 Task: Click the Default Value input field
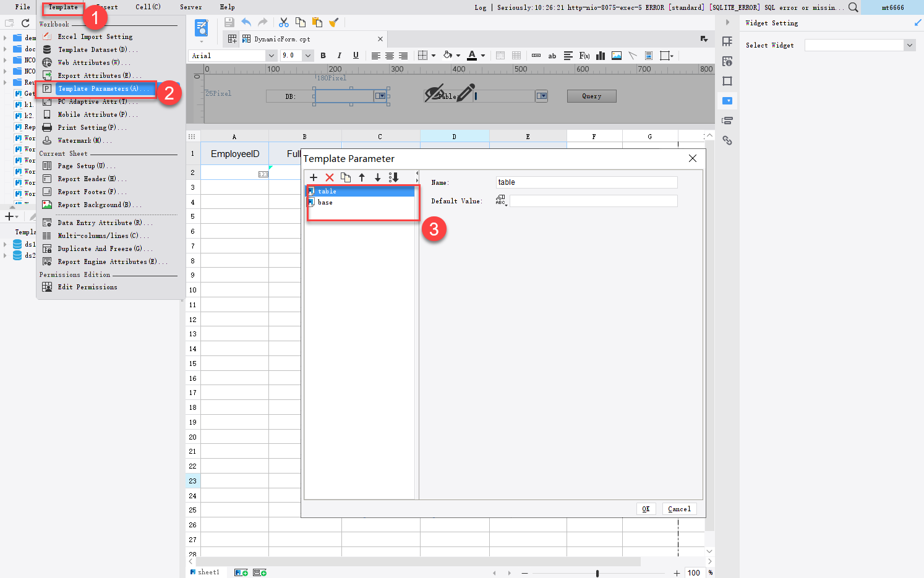click(592, 200)
